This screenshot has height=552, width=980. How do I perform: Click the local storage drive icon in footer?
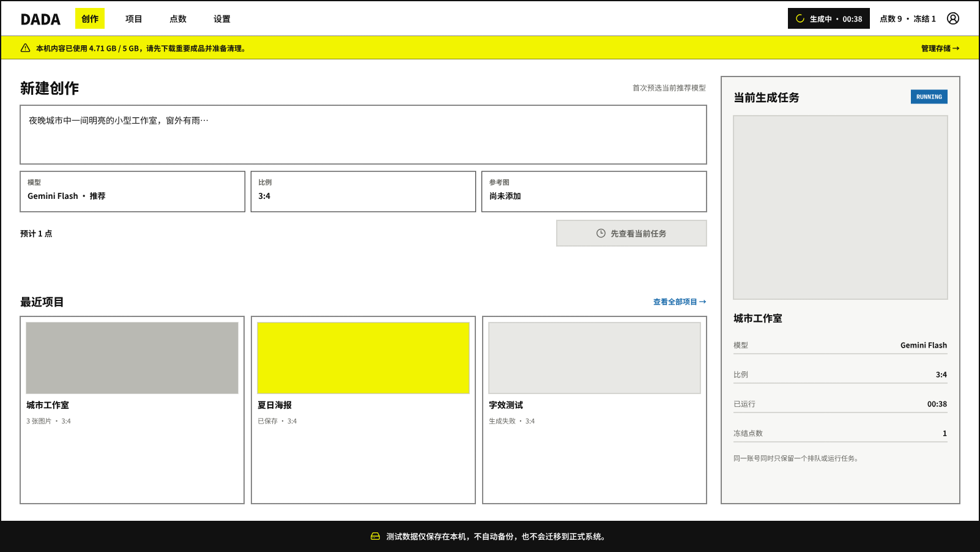(375, 536)
